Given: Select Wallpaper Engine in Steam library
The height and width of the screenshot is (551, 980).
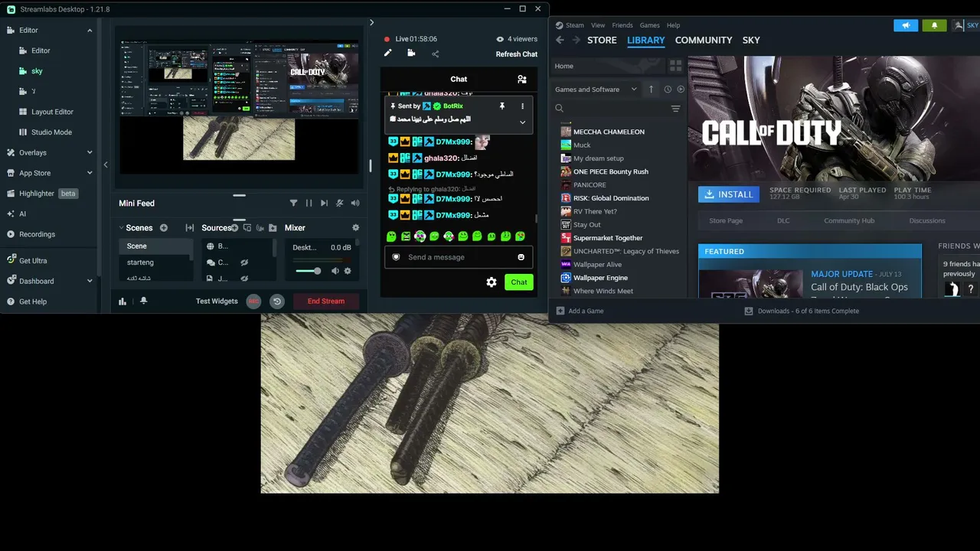Looking at the screenshot, I should tap(600, 278).
